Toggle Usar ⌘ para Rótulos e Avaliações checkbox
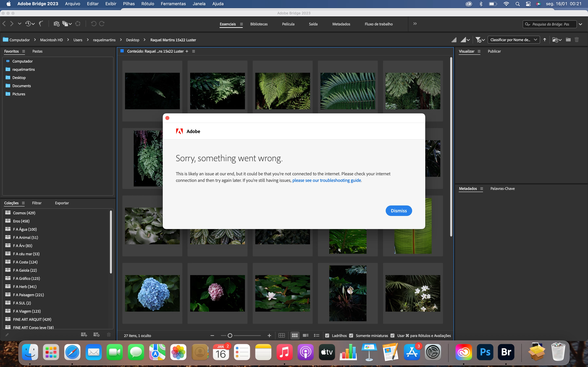Screen dimensions: 588x367 392,335
